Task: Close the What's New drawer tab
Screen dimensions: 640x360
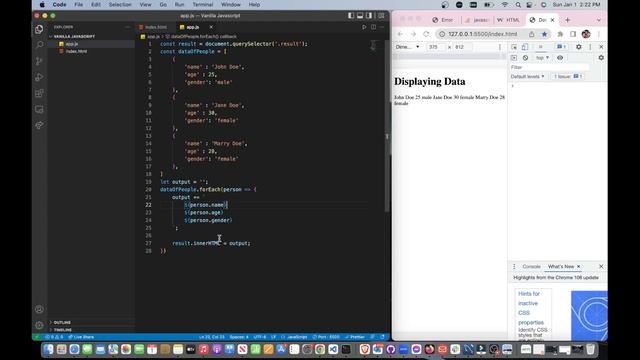Action: [x=578, y=267]
